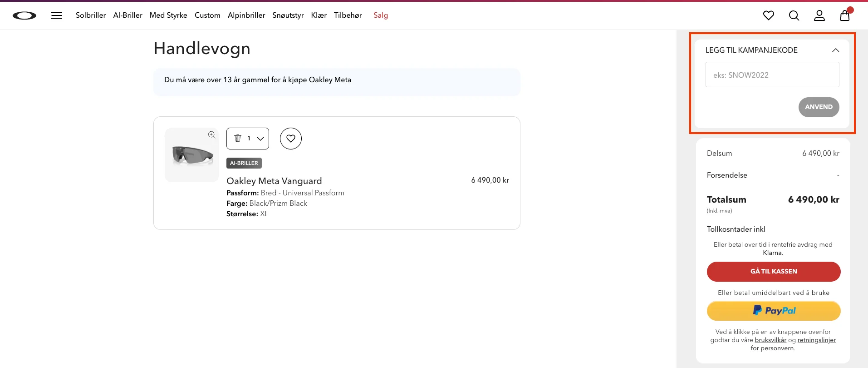Pay with the PayPal button
The image size is (868, 368).
[x=774, y=311]
